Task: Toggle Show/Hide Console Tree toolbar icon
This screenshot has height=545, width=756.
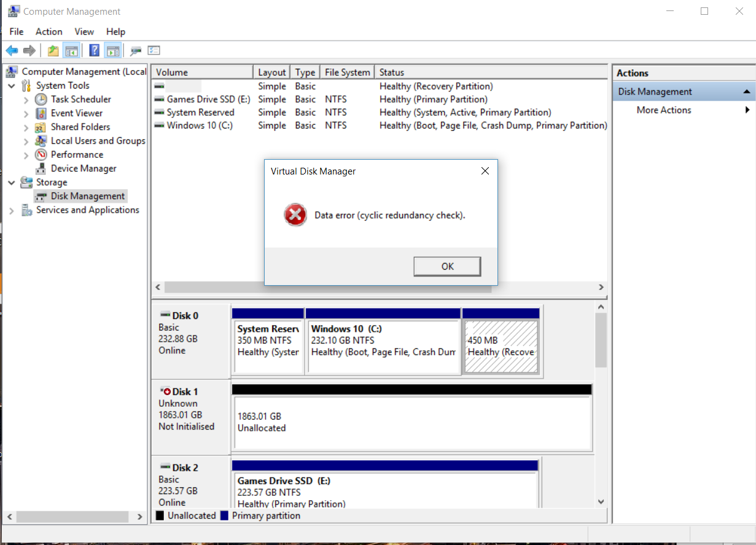Action: point(71,50)
